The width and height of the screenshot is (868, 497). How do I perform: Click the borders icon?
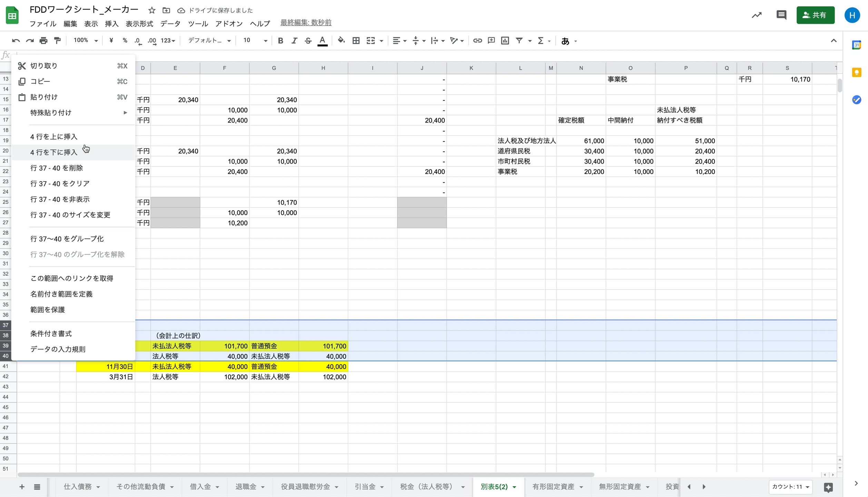click(x=356, y=41)
